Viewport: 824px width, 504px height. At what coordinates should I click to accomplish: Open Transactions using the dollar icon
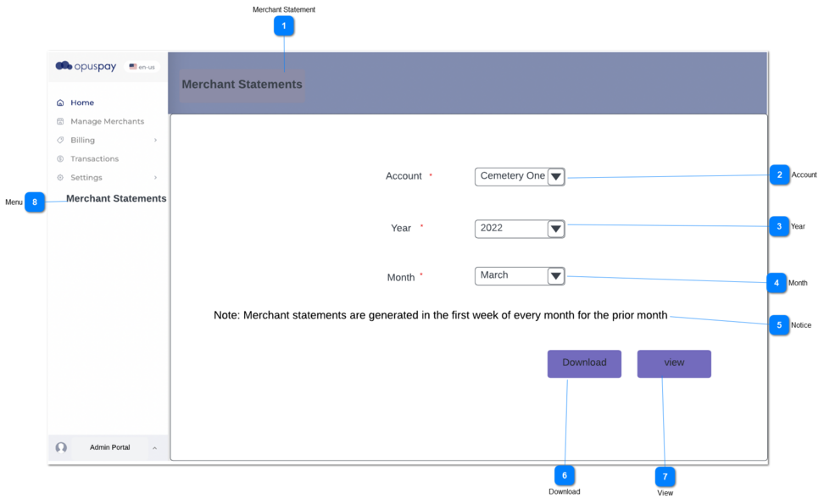click(61, 158)
